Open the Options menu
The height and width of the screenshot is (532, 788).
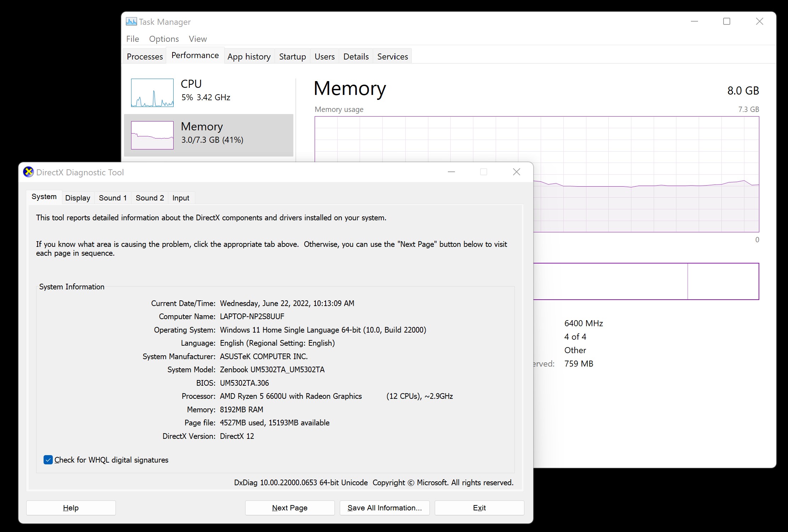click(164, 39)
